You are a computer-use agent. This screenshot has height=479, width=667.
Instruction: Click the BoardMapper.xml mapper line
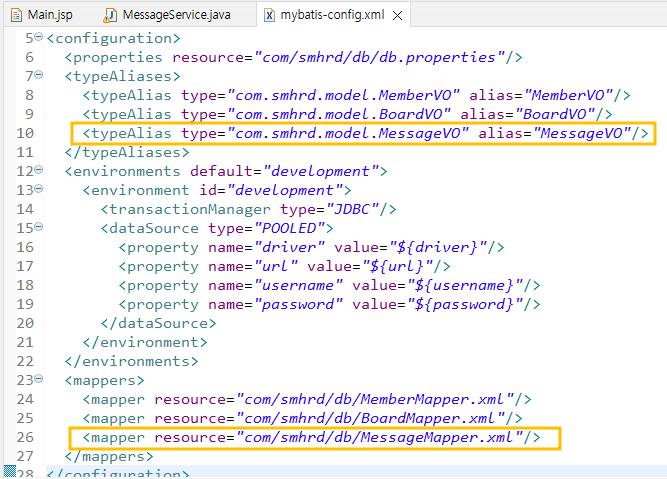[x=302, y=418]
